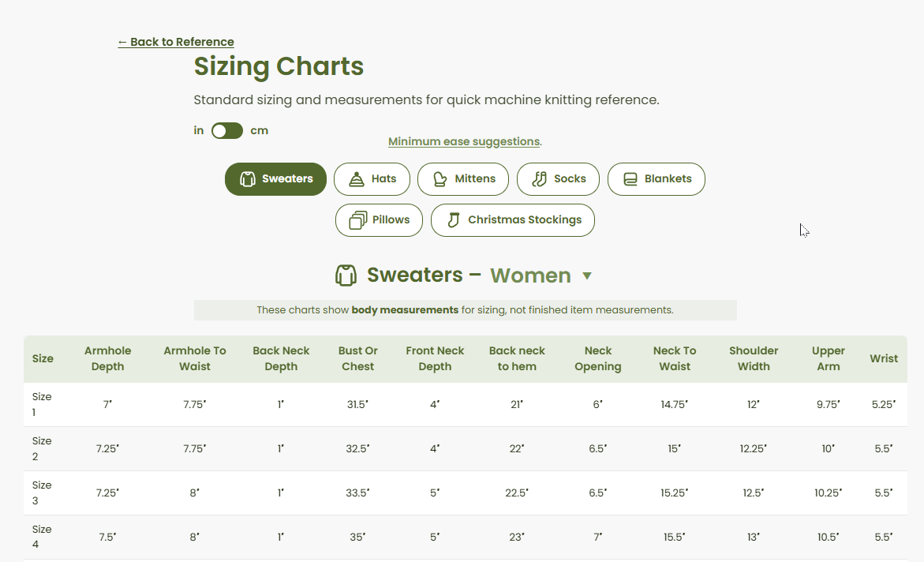
Task: Click the 'Size' column header
Action: [x=43, y=358]
